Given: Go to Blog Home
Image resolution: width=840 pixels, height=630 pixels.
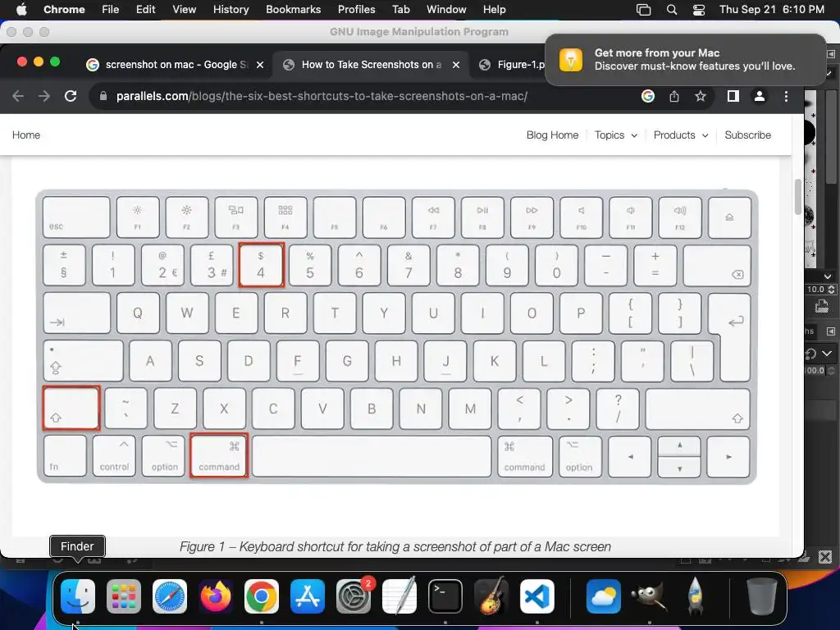Looking at the screenshot, I should pos(552,135).
